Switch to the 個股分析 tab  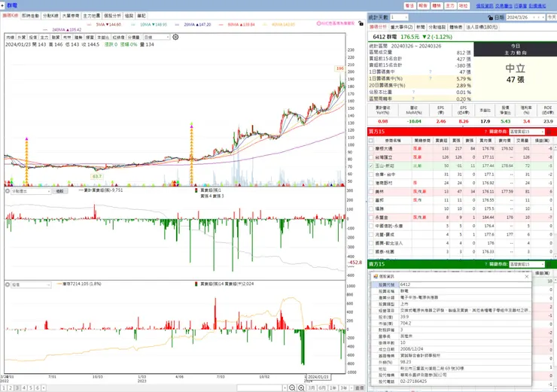113,16
